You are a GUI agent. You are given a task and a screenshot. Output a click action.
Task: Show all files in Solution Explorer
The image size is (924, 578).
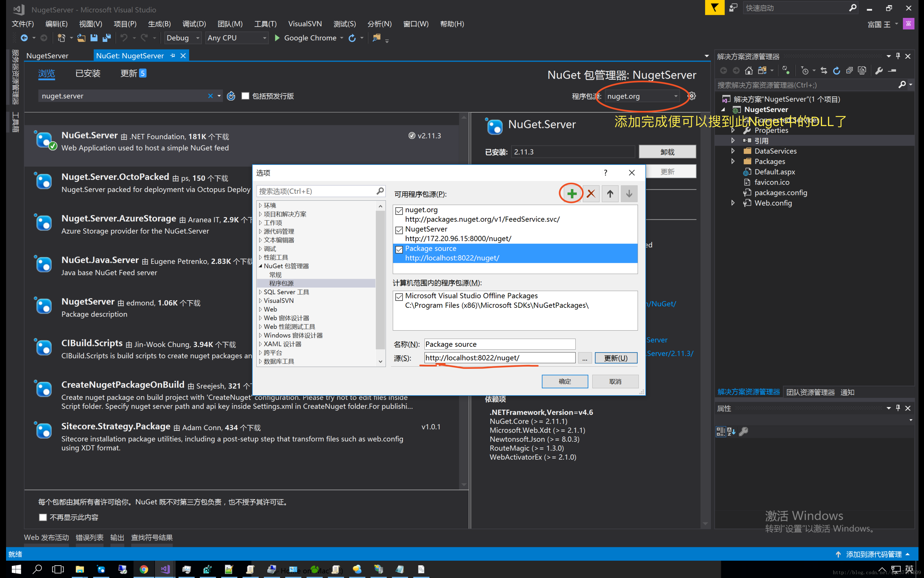tap(862, 70)
